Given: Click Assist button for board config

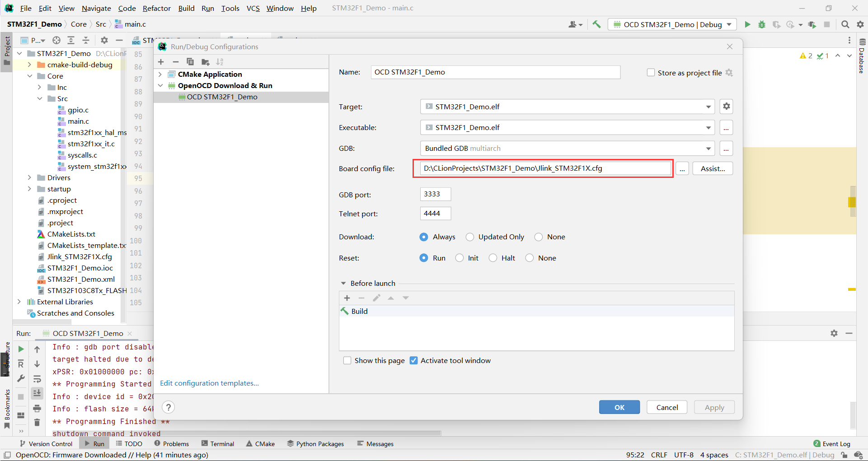Looking at the screenshot, I should pyautogui.click(x=713, y=168).
